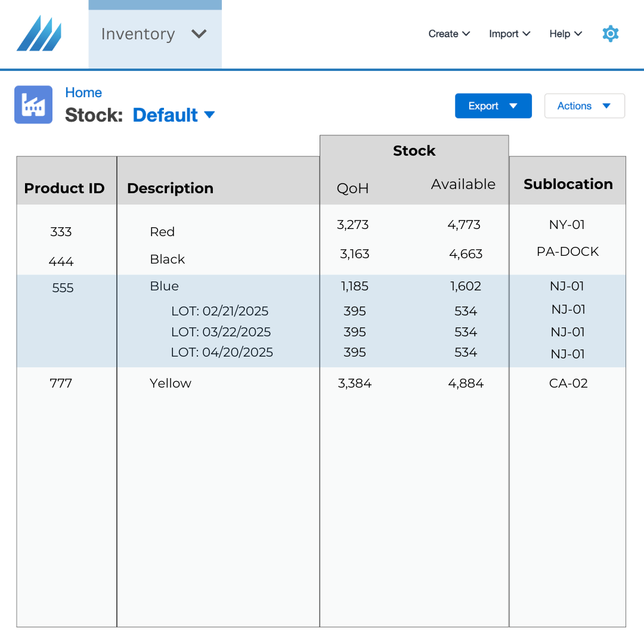Select product 555 Blue row

(165, 286)
